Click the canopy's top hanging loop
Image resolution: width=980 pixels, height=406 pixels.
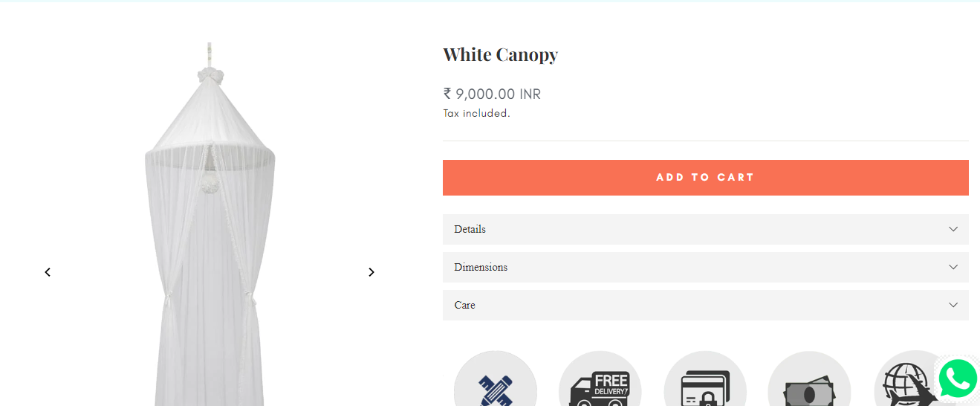210,55
